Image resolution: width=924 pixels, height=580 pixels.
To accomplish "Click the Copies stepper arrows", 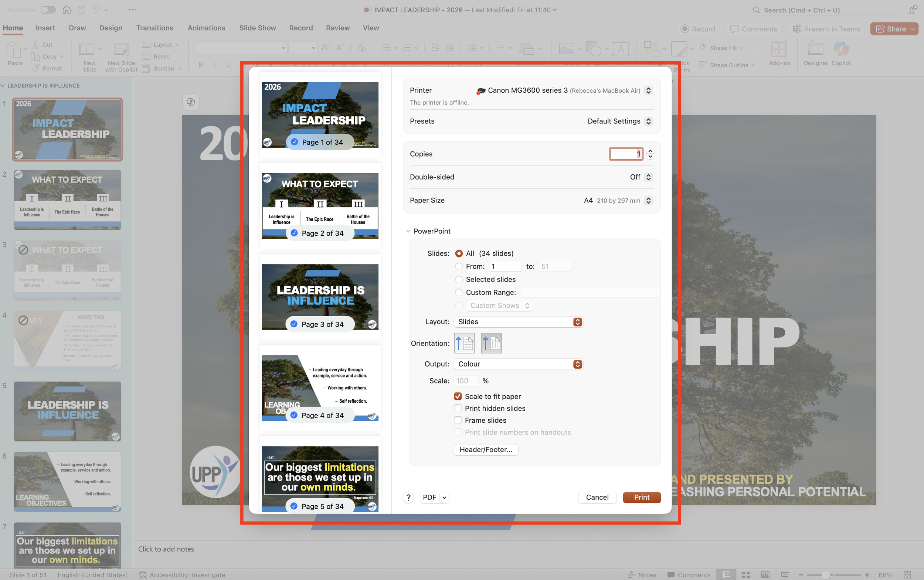I will point(650,154).
